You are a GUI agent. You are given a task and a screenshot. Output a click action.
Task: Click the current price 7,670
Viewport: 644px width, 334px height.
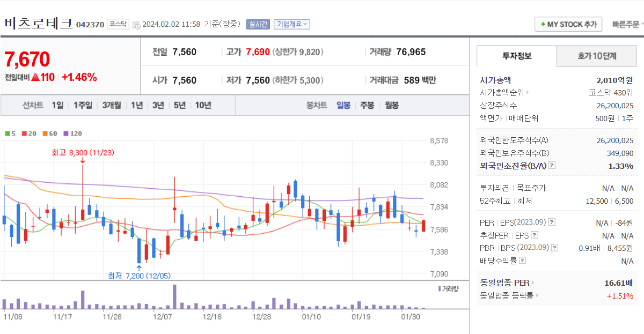[x=27, y=60]
